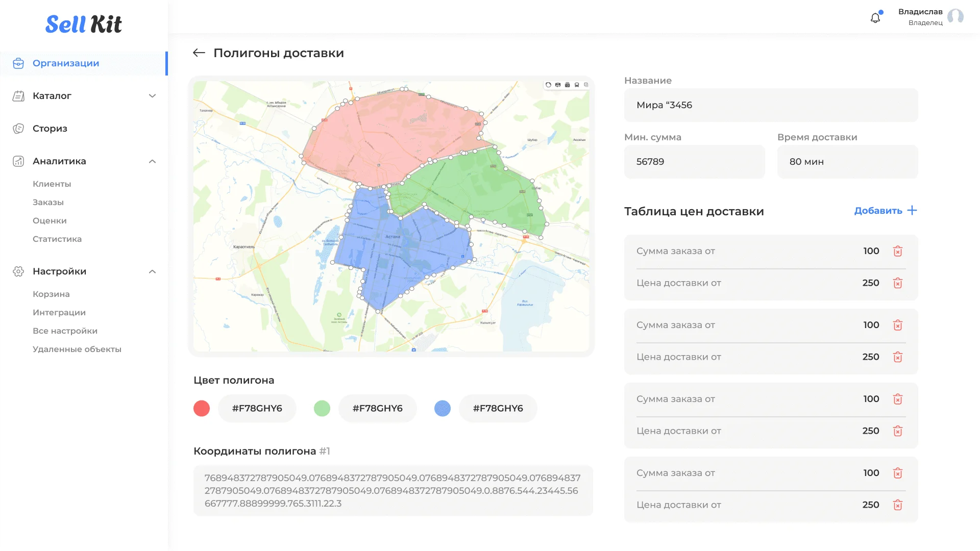Screen dimensions: 980x551
Task: Click the Настройки gear icon
Action: click(x=18, y=271)
